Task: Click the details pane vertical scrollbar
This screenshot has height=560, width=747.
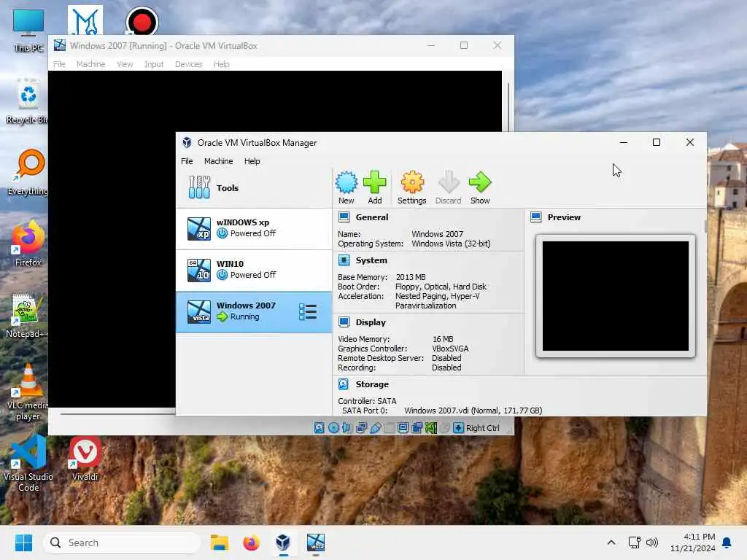Action: pyautogui.click(x=705, y=227)
